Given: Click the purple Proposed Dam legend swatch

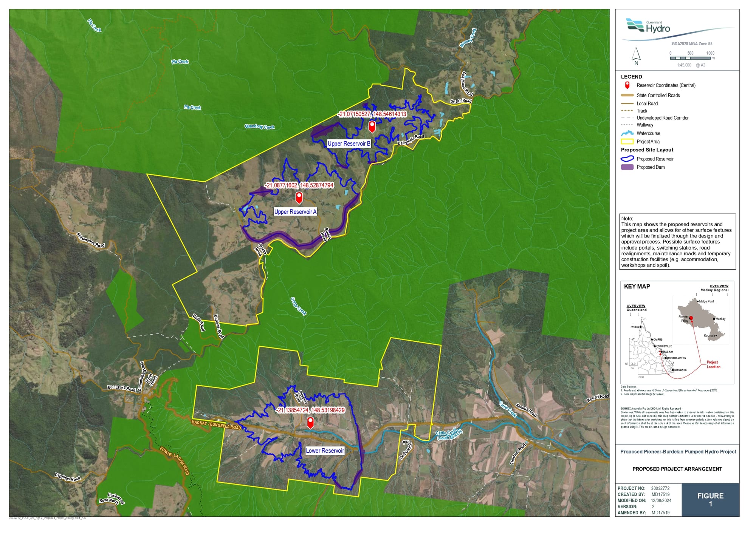Looking at the screenshot, I should point(627,167).
